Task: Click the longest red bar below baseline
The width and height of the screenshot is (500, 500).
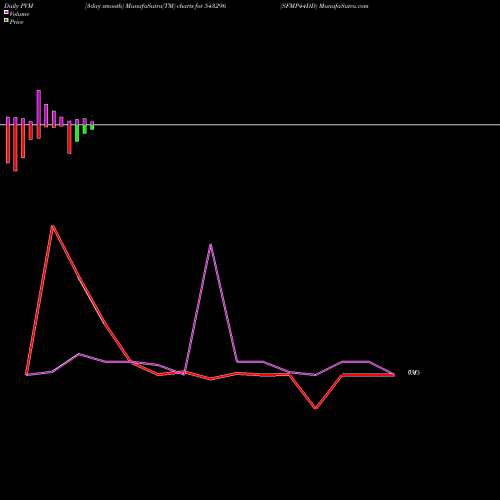Action: pyautogui.click(x=15, y=148)
